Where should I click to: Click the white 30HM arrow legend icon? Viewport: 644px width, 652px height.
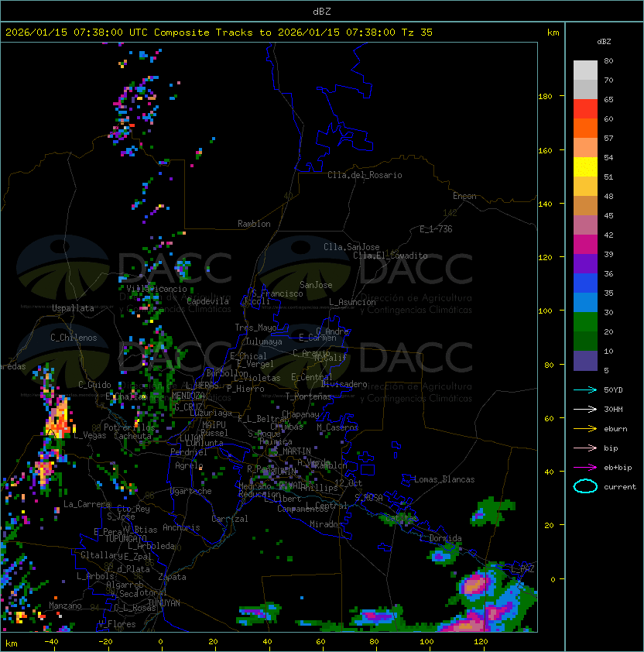585,410
